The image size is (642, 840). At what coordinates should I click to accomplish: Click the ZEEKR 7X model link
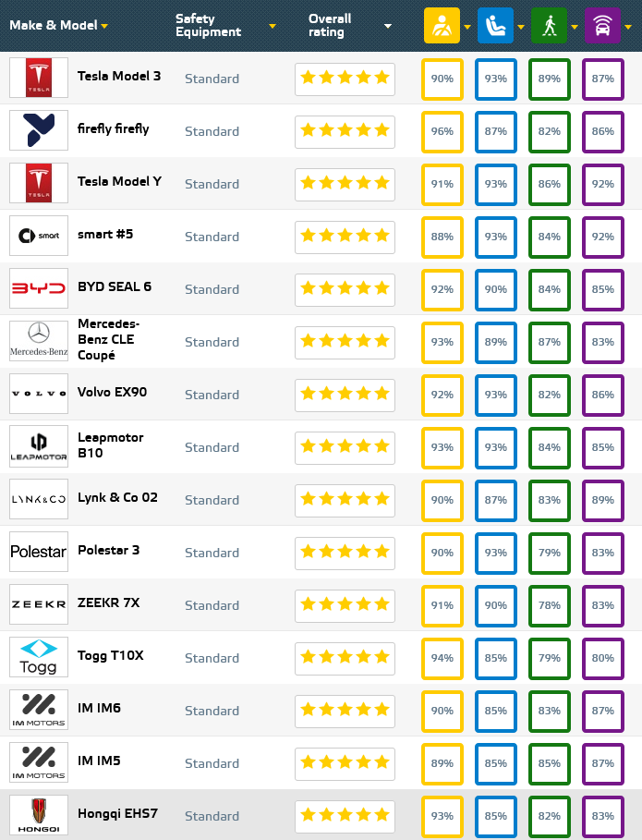(x=109, y=603)
